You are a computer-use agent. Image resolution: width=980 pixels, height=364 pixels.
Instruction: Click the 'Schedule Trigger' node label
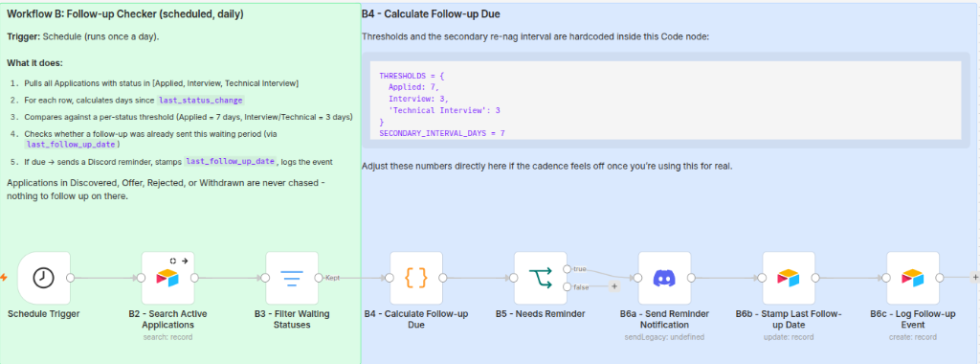[44, 314]
